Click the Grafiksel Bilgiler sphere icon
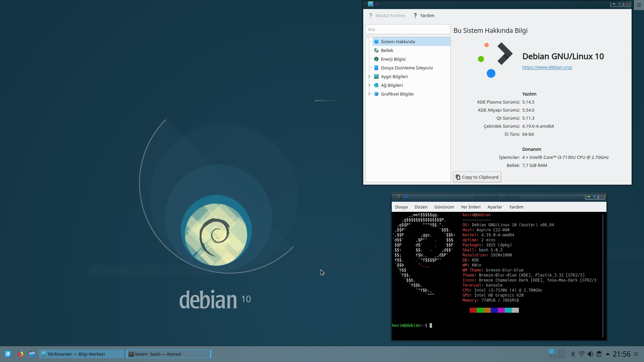The height and width of the screenshot is (362, 644). 376,94
